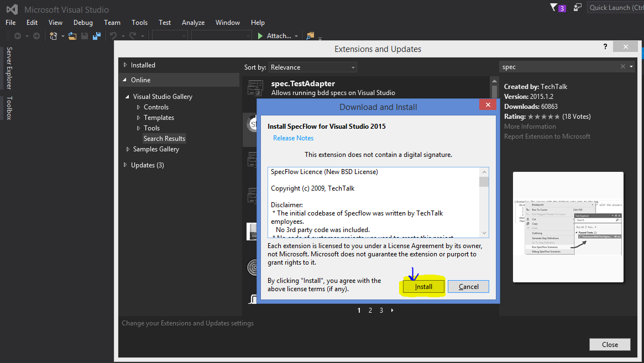
Task: Click the Open File toolbar icon
Action: pos(72,35)
